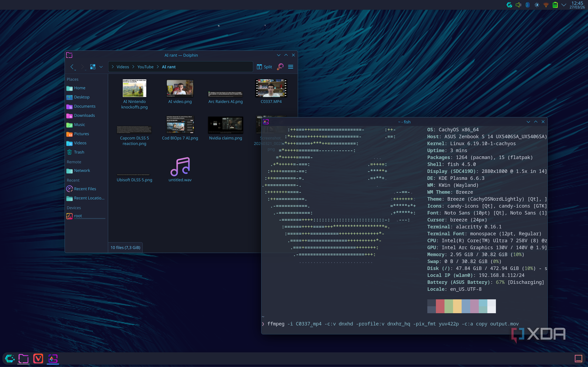Open Home in the Places sidebar
This screenshot has height=367, width=588.
click(x=86, y=88)
